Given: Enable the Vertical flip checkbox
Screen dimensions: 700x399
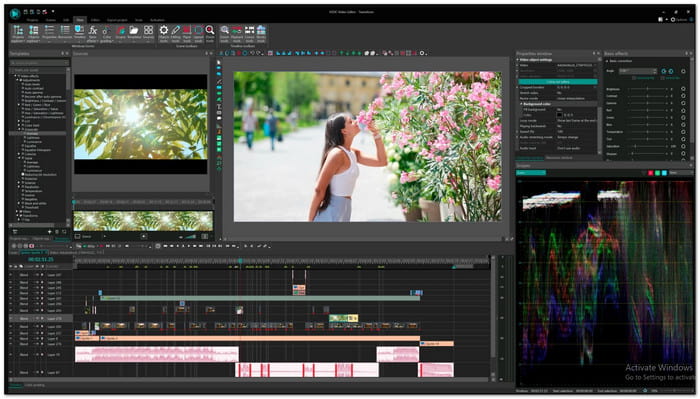Looking at the screenshot, I should coord(662,78).
